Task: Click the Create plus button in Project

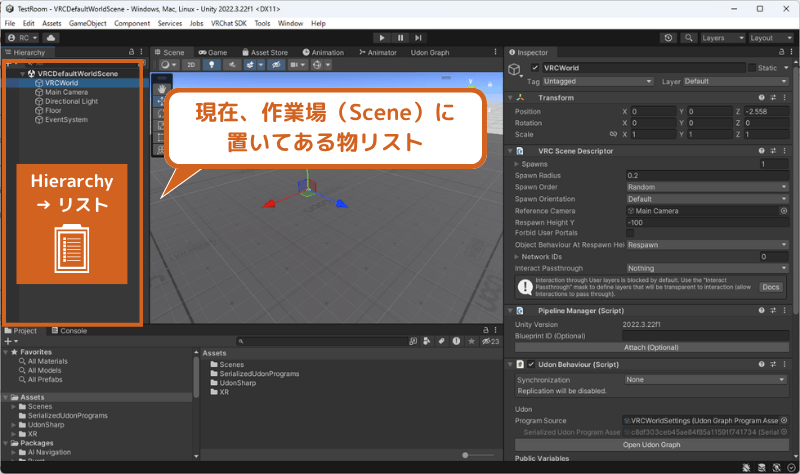Action: point(10,341)
